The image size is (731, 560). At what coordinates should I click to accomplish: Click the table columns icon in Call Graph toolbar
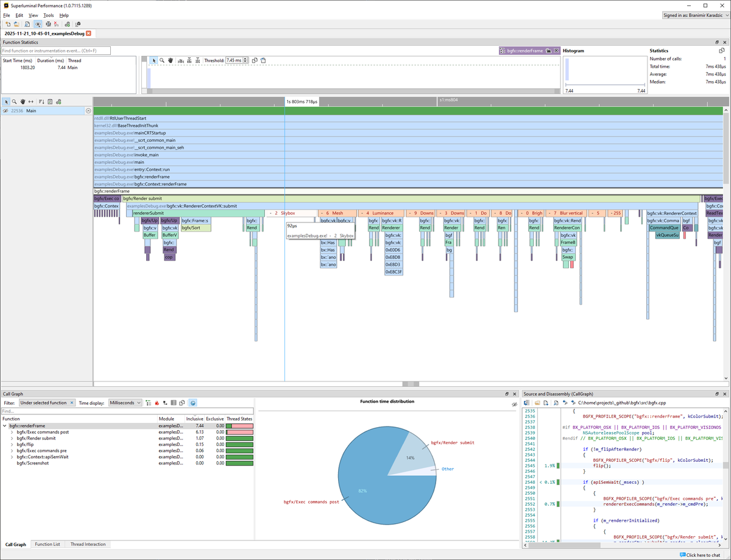174,403
